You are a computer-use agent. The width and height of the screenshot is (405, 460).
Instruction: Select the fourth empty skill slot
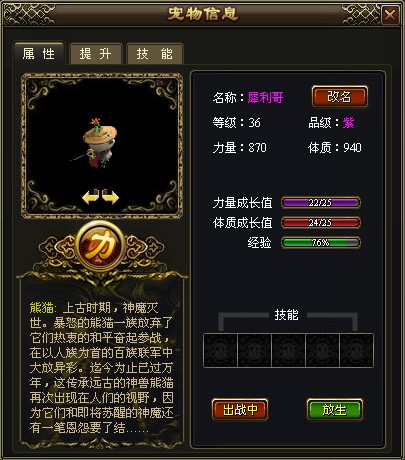tap(322, 350)
